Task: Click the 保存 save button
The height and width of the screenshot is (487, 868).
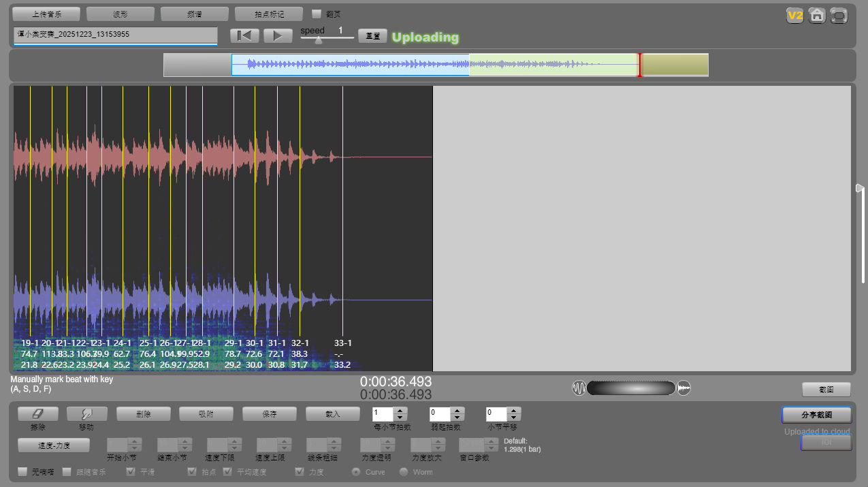Action: tap(270, 413)
